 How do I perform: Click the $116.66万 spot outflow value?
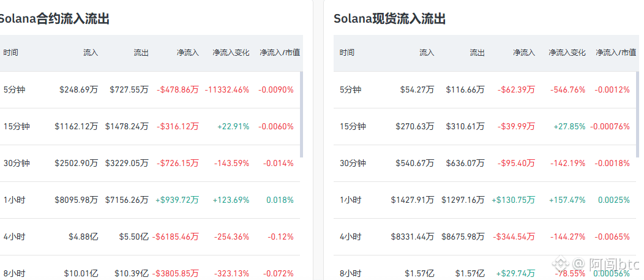pyautogui.click(x=465, y=89)
